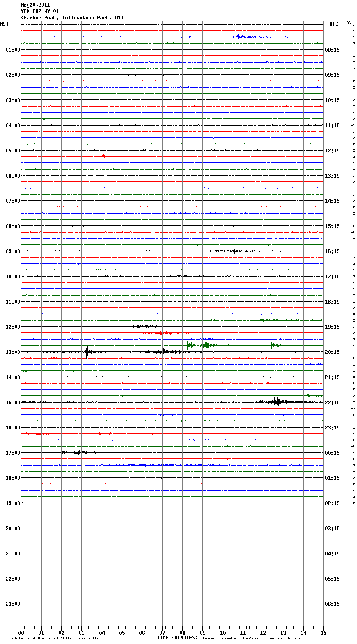Click the black burst on the 12:00 trace
The width and height of the screenshot is (357, 644).
coord(146,327)
